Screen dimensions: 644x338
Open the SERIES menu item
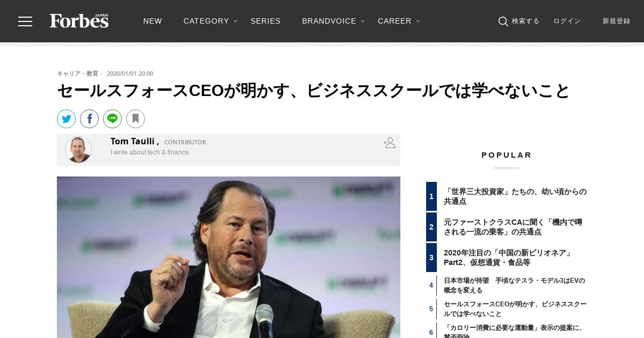(x=266, y=21)
